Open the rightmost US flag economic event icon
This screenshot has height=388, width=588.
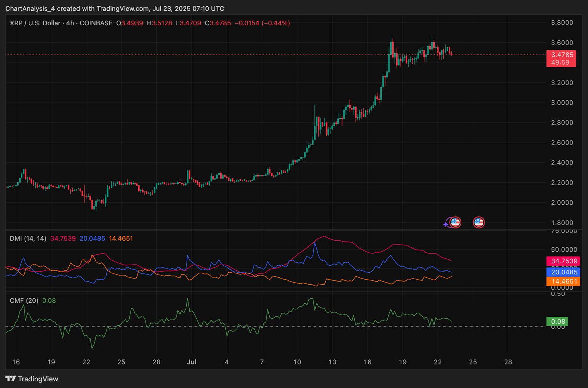tap(479, 222)
